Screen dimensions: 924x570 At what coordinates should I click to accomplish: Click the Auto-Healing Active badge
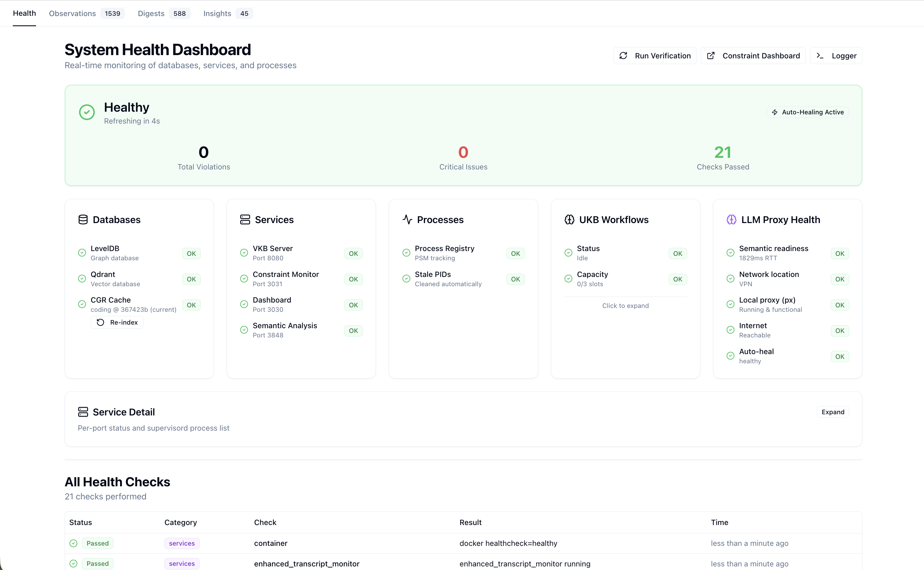pyautogui.click(x=808, y=112)
